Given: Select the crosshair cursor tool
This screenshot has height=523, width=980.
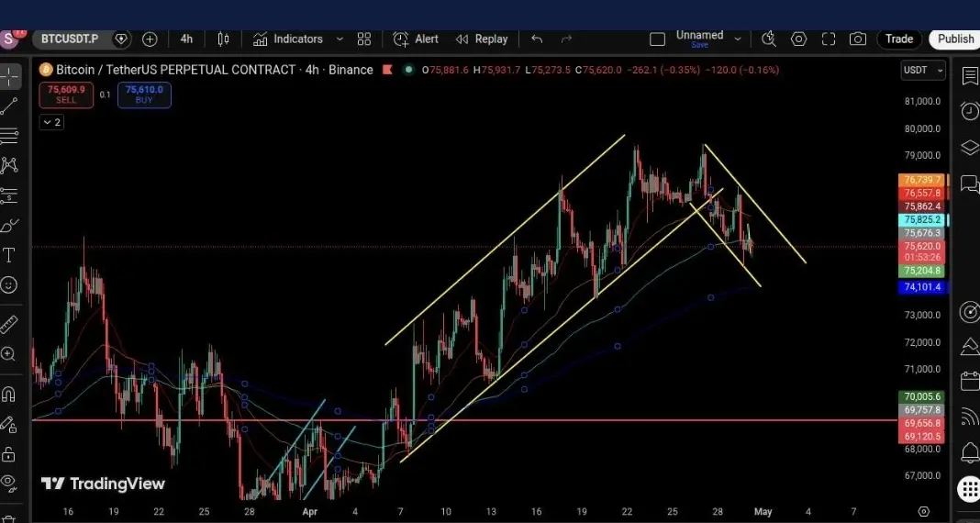Looking at the screenshot, I should (x=9, y=77).
